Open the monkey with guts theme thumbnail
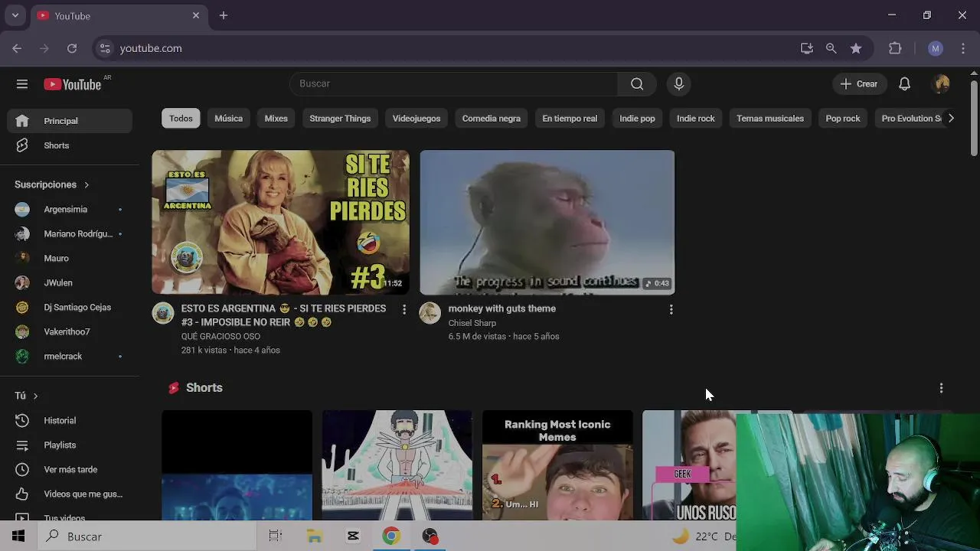980x551 pixels. pyautogui.click(x=547, y=222)
